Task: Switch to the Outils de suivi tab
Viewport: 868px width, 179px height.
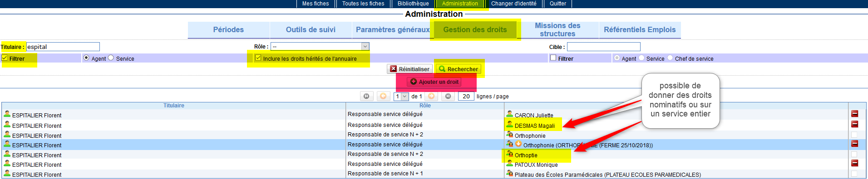Action: coord(311,30)
